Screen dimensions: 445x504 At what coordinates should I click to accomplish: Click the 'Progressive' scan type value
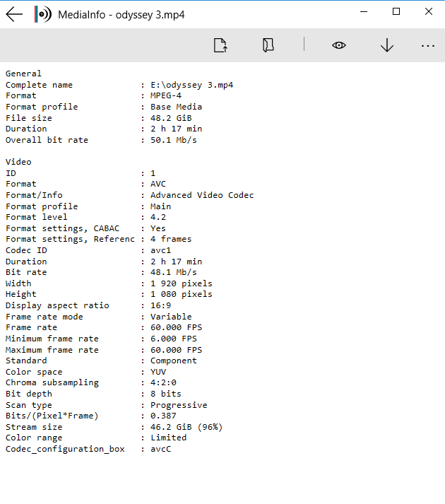pyautogui.click(x=179, y=405)
